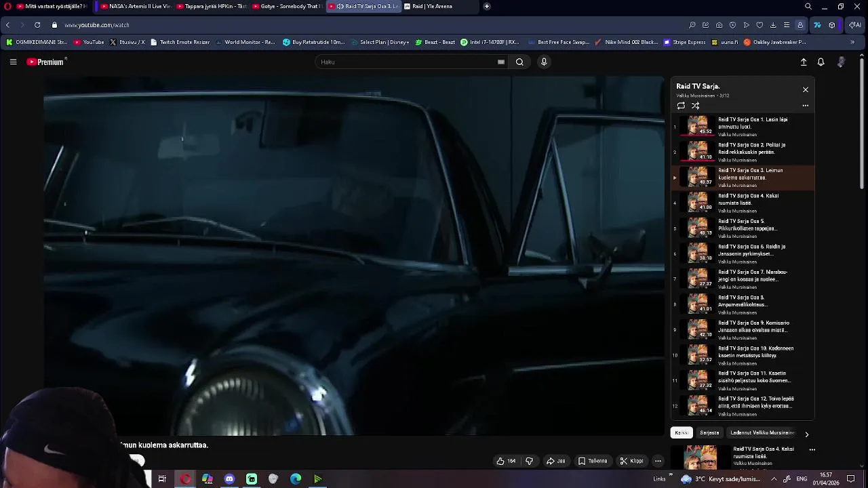Open browser snapshot camera icon
Screen dimensions: 868x488
pyautogui.click(x=719, y=25)
